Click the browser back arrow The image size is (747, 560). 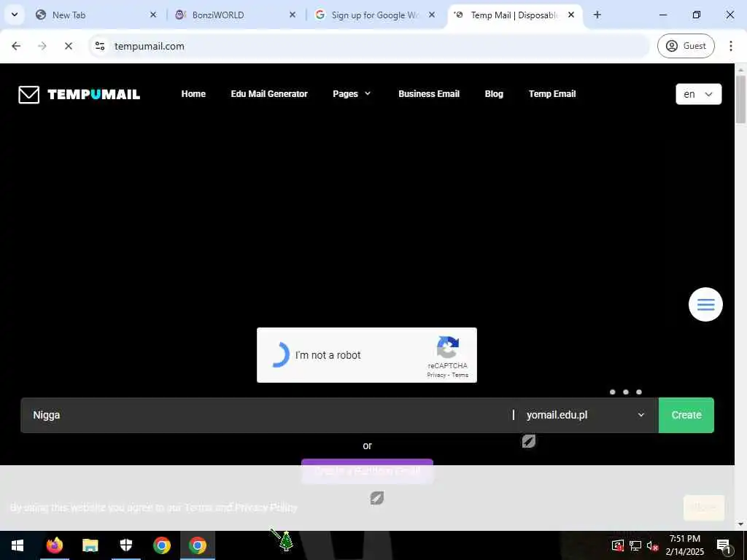click(x=16, y=46)
